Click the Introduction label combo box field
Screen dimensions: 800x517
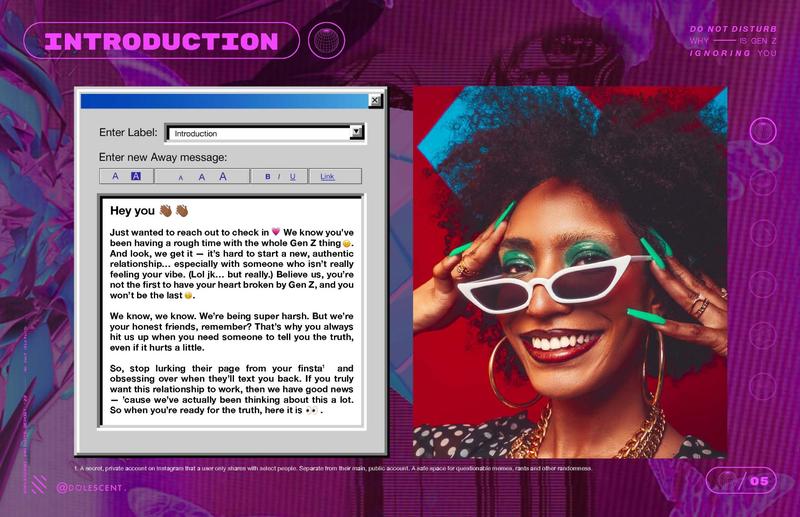tap(257, 132)
